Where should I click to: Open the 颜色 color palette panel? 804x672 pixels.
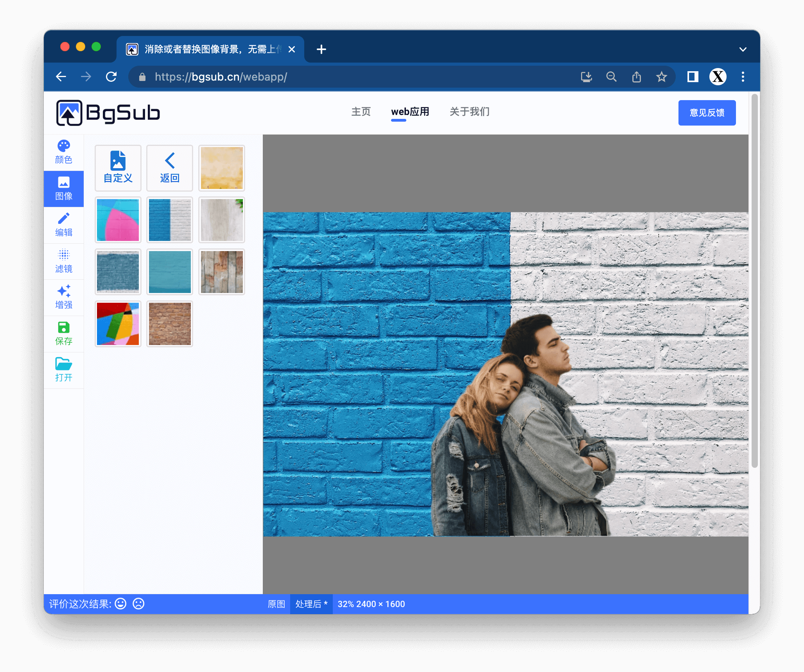click(x=63, y=152)
